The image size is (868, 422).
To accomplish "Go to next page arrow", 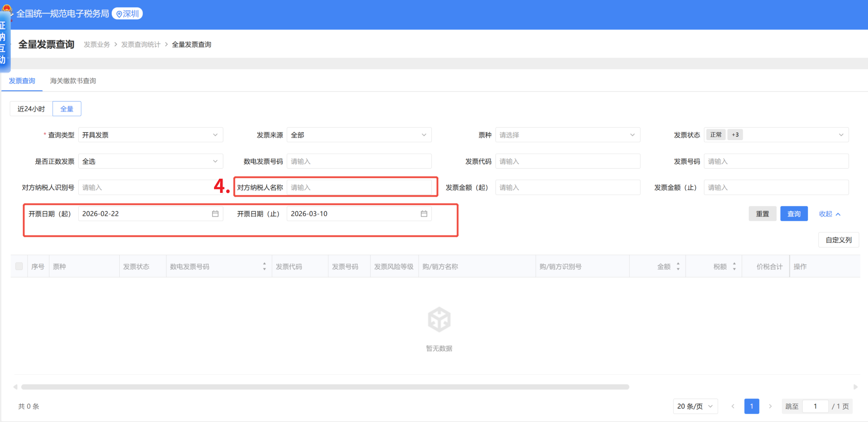I will tap(770, 406).
